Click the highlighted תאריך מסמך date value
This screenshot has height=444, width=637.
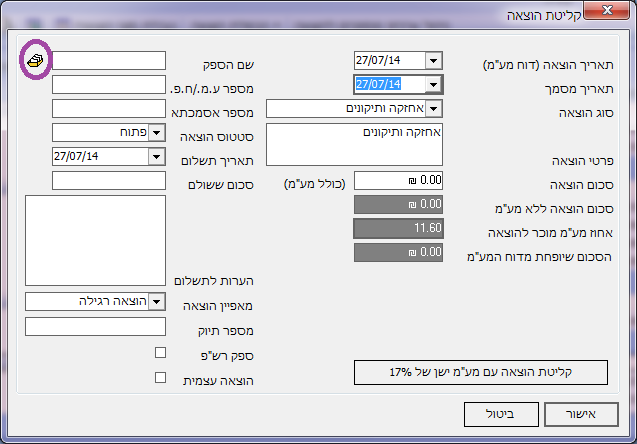(378, 84)
